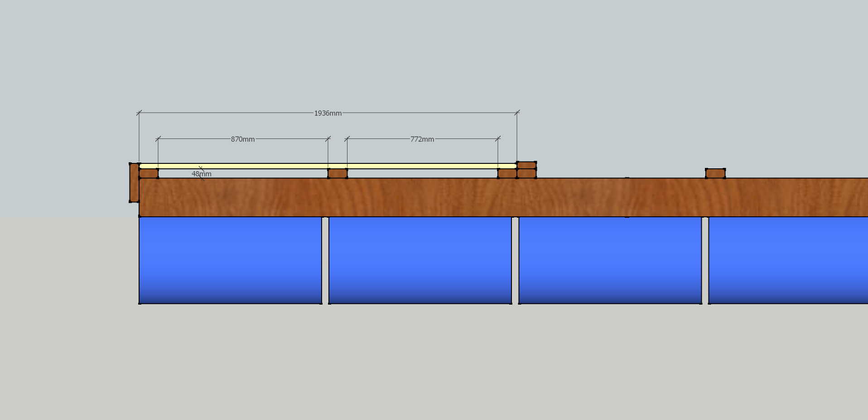Image resolution: width=868 pixels, height=420 pixels.
Task: Select the isolated wood block on the right
Action: pyautogui.click(x=715, y=173)
